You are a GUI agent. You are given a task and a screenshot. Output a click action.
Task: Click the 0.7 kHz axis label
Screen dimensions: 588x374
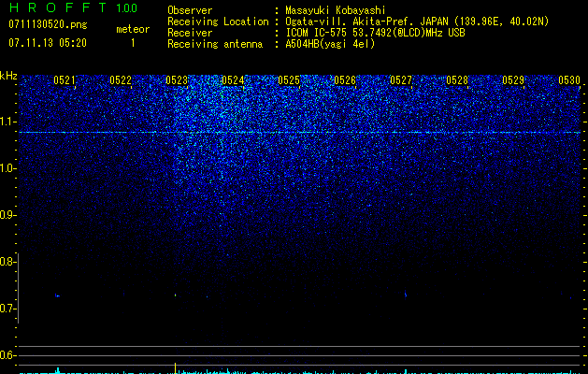7,309
